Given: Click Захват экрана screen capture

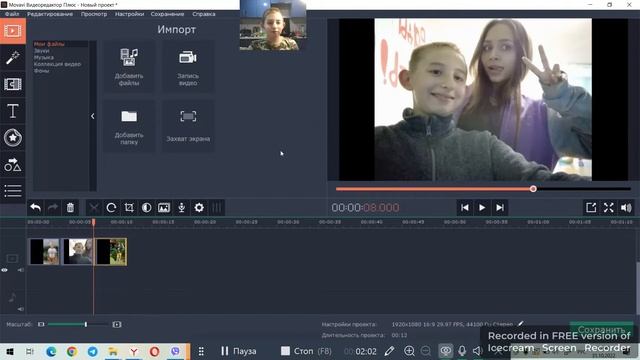Looking at the screenshot, I should 188,126.
